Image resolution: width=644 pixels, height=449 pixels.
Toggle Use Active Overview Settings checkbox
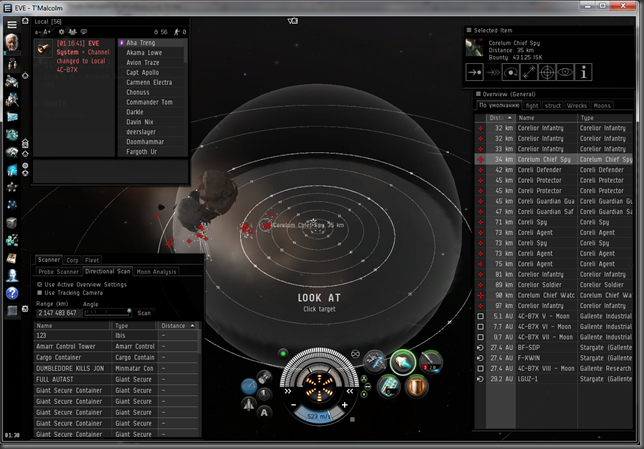click(40, 284)
